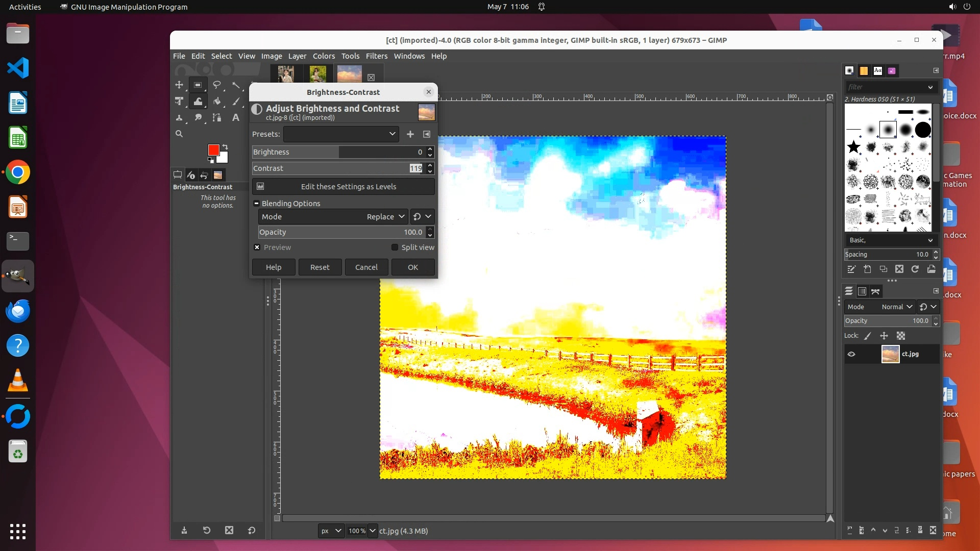This screenshot has width=980, height=551.
Task: Select the Move tool
Action: [179, 85]
